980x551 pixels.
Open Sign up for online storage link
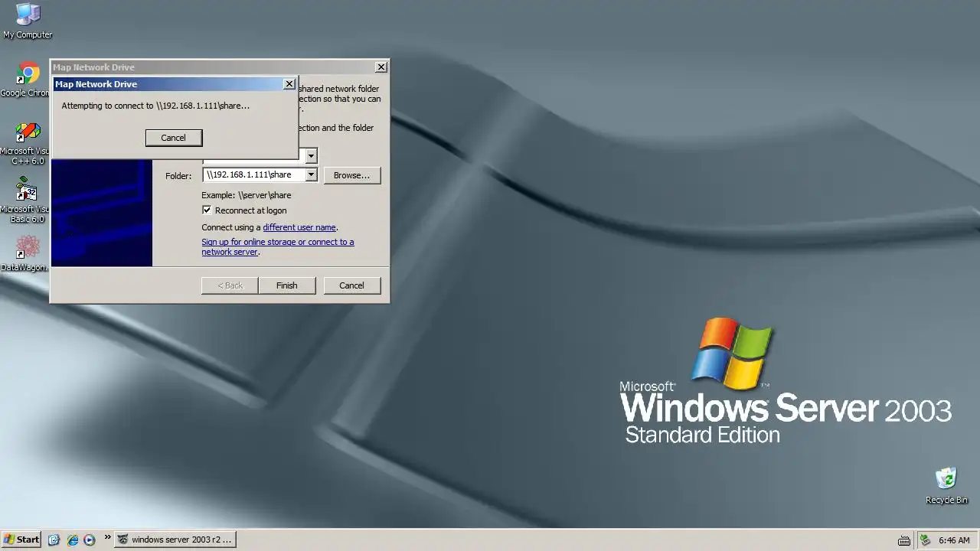tap(277, 246)
